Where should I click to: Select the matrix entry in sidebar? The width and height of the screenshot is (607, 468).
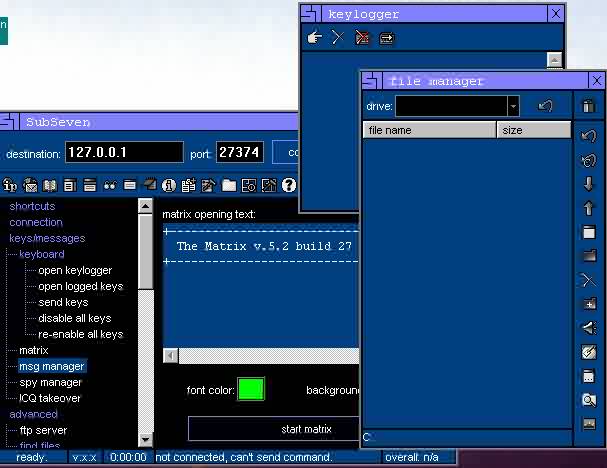pos(33,350)
